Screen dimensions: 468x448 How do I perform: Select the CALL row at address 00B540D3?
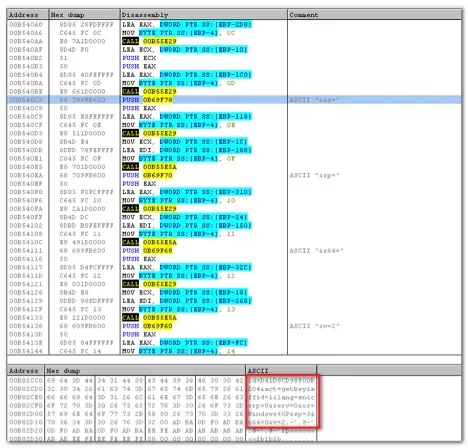[234, 133]
